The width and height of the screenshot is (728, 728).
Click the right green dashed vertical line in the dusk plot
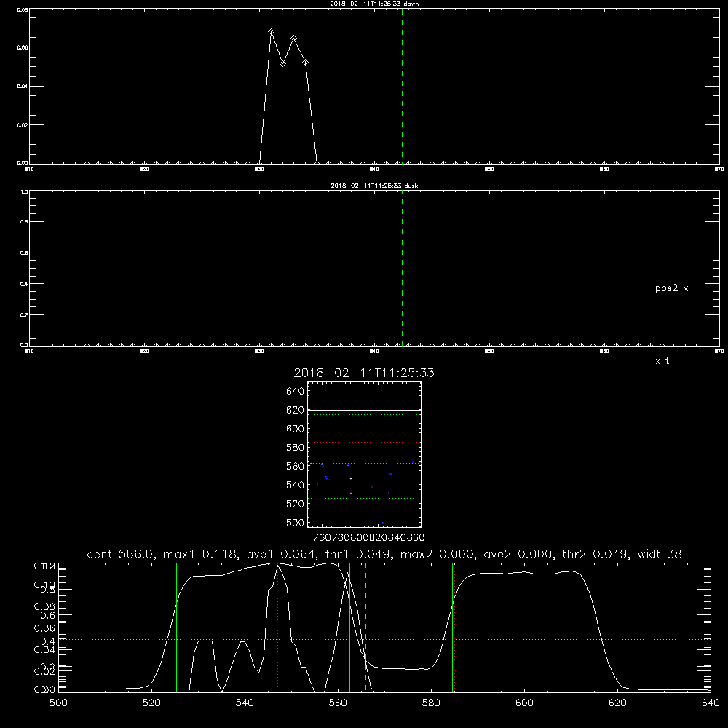(x=402, y=269)
